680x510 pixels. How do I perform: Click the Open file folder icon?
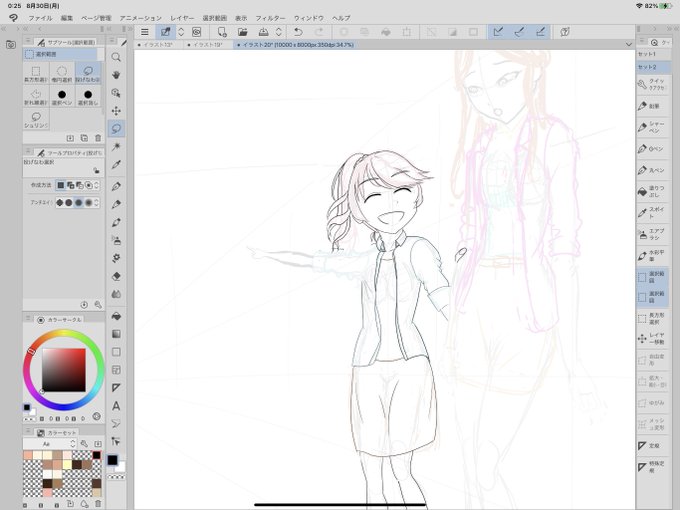tap(242, 32)
